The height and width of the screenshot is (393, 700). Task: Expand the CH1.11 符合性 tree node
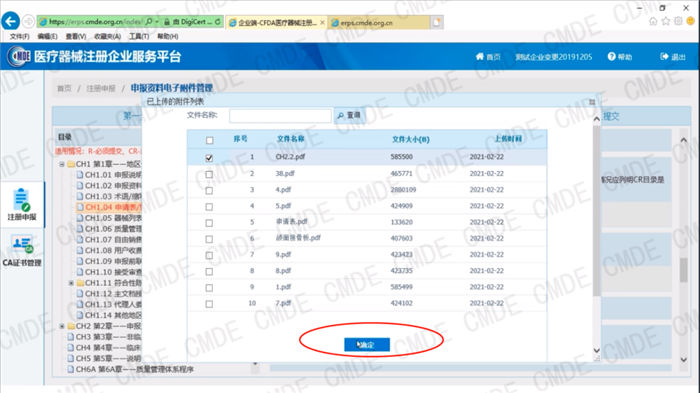[71, 283]
